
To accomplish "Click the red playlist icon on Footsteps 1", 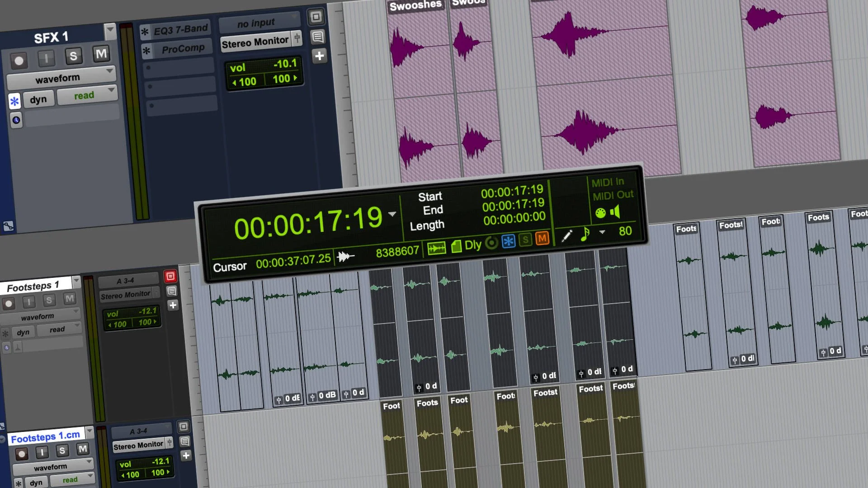I will click(x=170, y=276).
